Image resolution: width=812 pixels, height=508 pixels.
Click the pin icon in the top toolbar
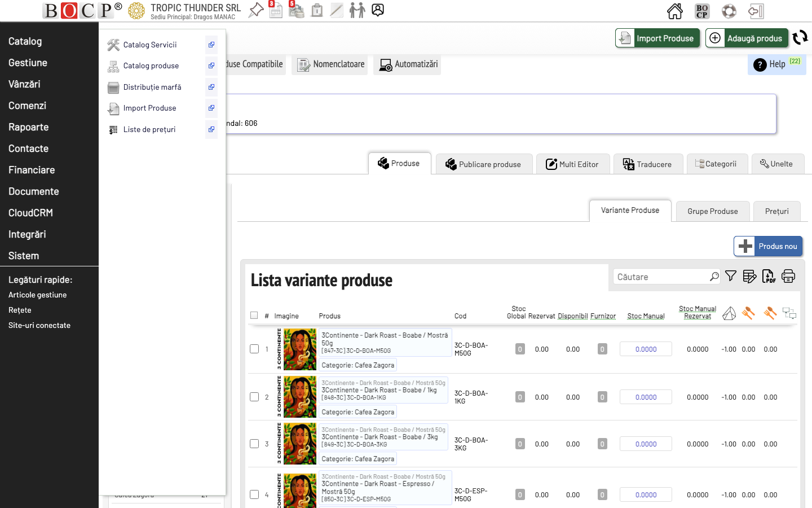coord(255,10)
